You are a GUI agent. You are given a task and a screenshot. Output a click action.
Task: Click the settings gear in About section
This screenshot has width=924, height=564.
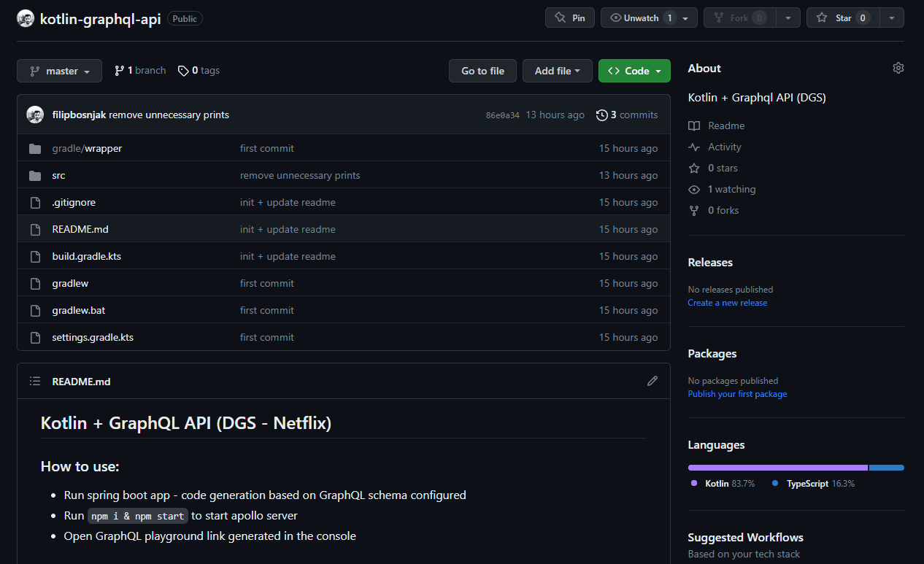pyautogui.click(x=898, y=68)
